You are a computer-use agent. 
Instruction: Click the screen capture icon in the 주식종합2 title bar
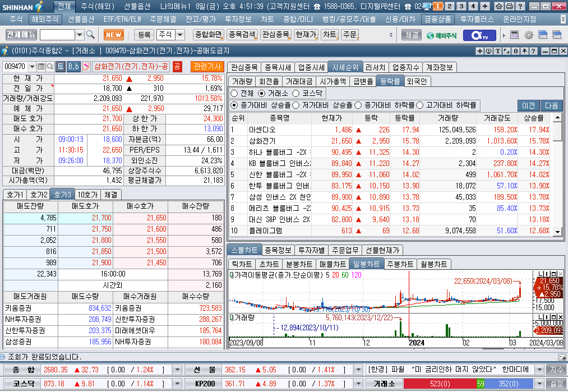pyautogui.click(x=489, y=51)
